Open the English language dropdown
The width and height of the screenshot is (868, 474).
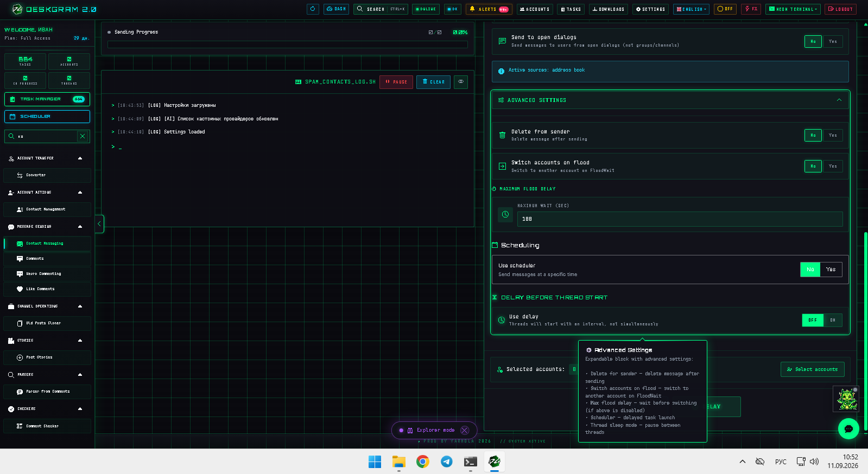pos(692,9)
